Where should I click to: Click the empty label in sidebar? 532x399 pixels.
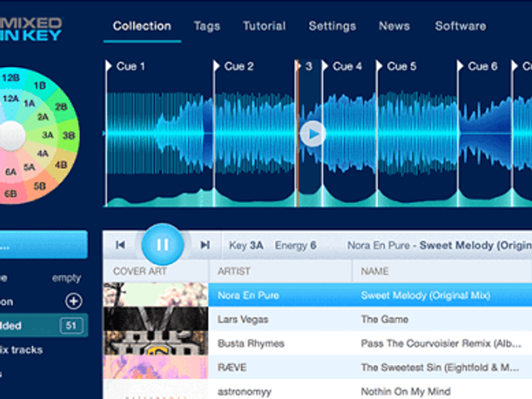[66, 278]
